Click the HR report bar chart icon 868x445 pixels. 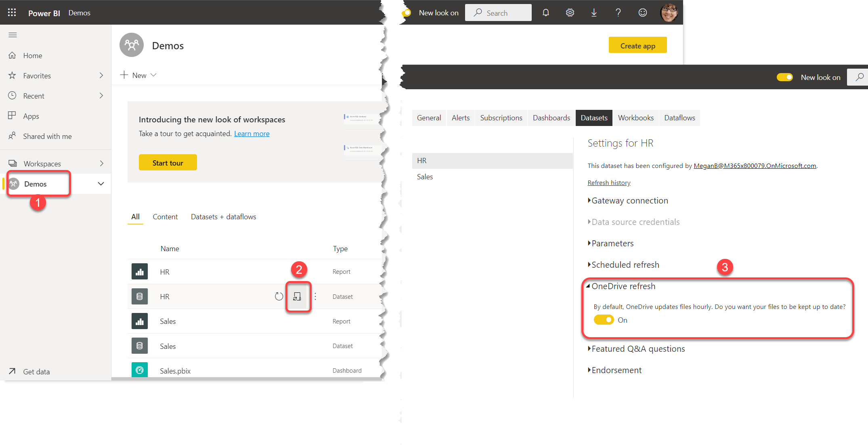pos(140,272)
